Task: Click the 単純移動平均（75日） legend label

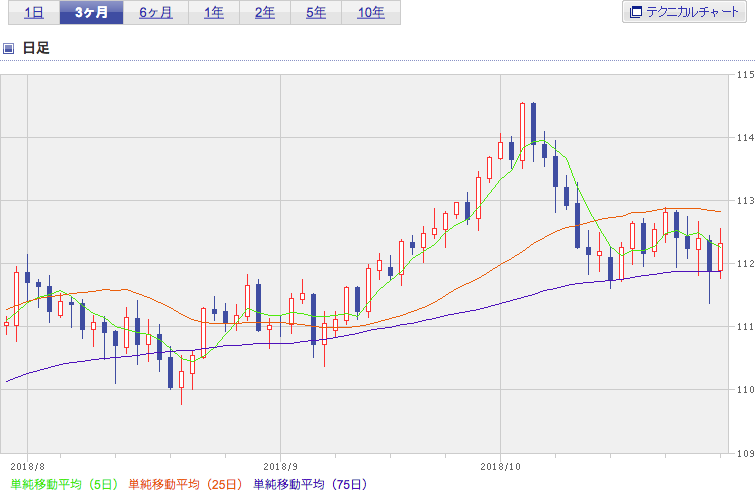Action: tap(311, 484)
